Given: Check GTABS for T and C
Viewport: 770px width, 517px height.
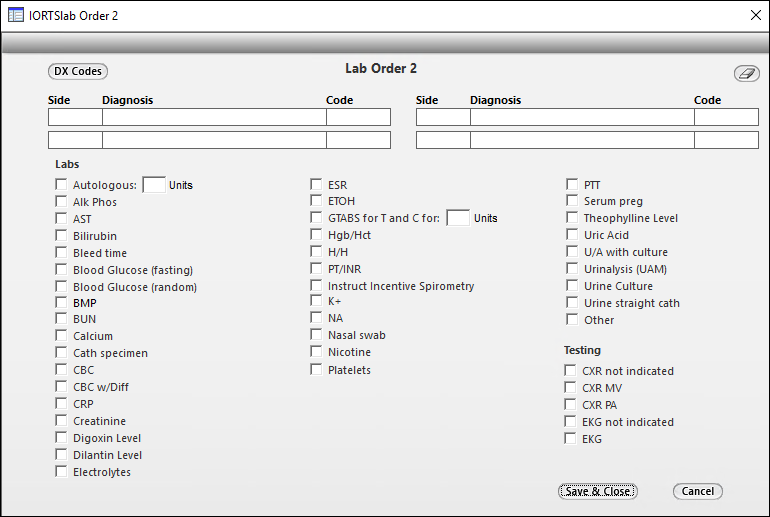Looking at the screenshot, I should pyautogui.click(x=316, y=218).
